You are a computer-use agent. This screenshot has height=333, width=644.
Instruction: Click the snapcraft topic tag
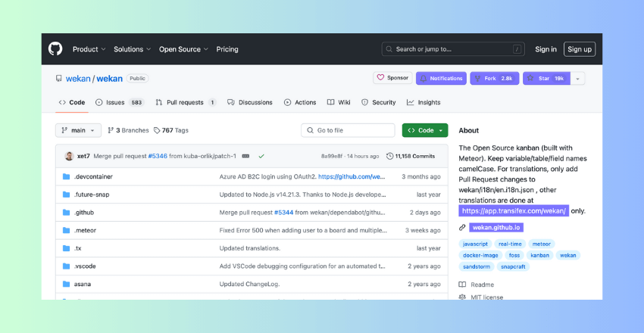pyautogui.click(x=514, y=267)
